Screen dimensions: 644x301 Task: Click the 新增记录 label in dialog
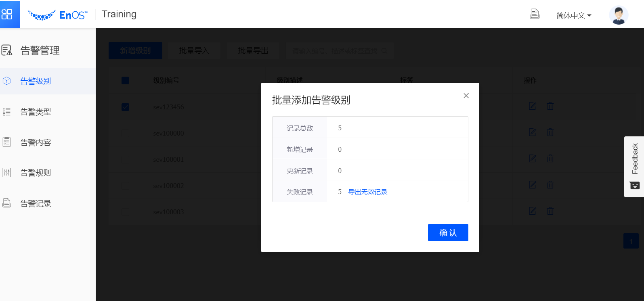[x=300, y=149]
